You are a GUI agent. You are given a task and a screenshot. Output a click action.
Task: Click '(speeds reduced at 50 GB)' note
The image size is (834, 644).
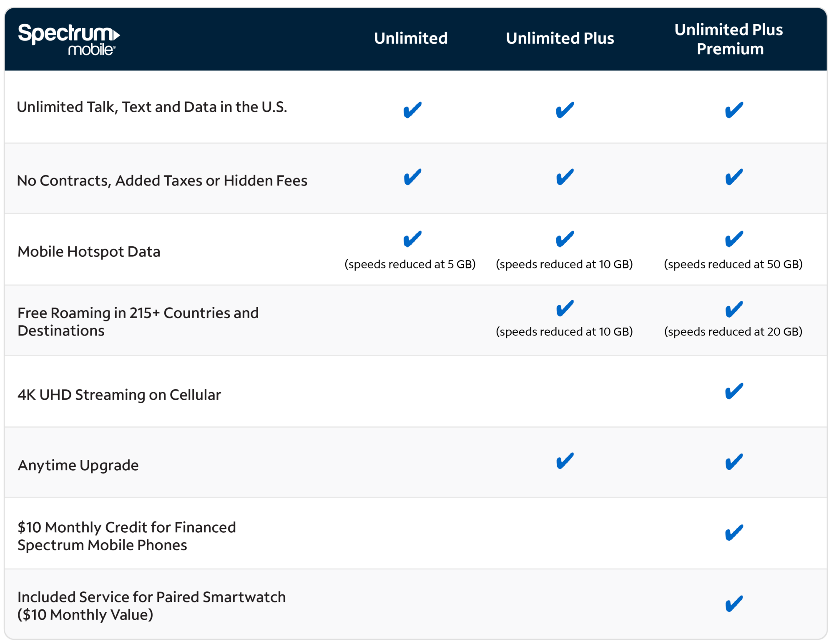pyautogui.click(x=734, y=264)
